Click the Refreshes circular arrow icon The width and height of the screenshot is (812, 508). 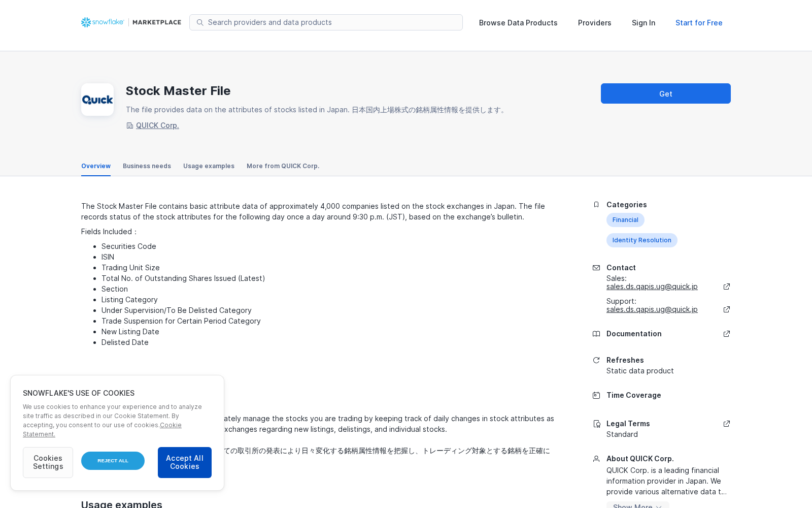click(x=596, y=360)
